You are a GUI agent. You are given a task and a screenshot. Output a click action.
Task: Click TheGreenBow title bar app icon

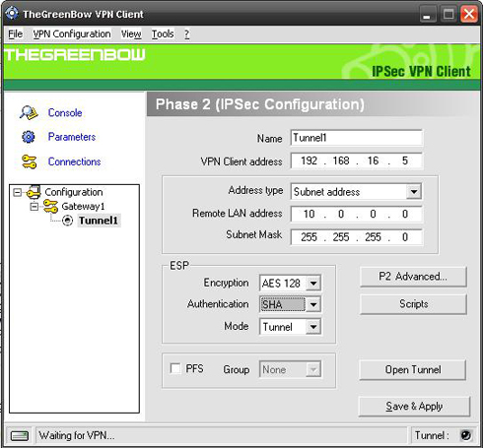coord(12,14)
